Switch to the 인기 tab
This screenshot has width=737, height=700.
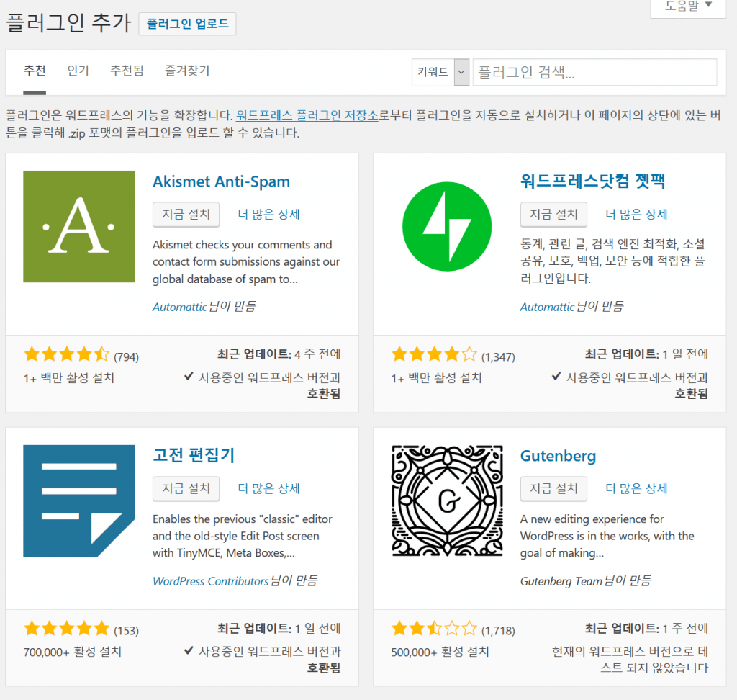coord(78,71)
